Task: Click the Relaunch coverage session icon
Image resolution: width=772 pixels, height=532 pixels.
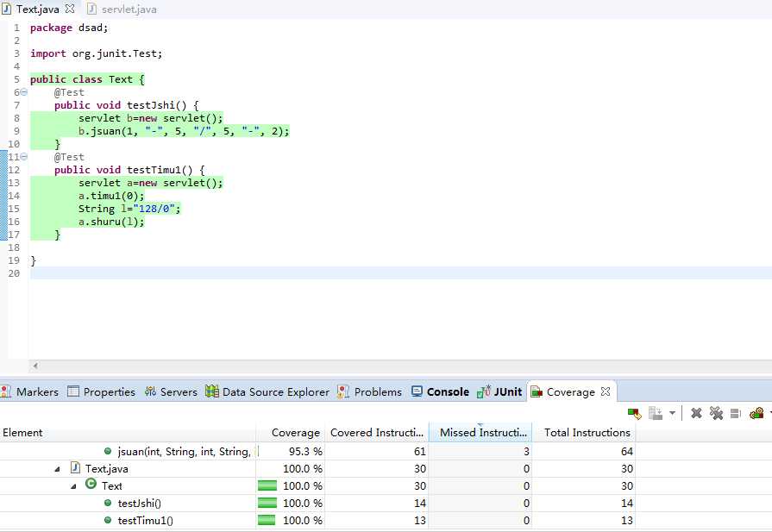Action: pyautogui.click(x=635, y=413)
